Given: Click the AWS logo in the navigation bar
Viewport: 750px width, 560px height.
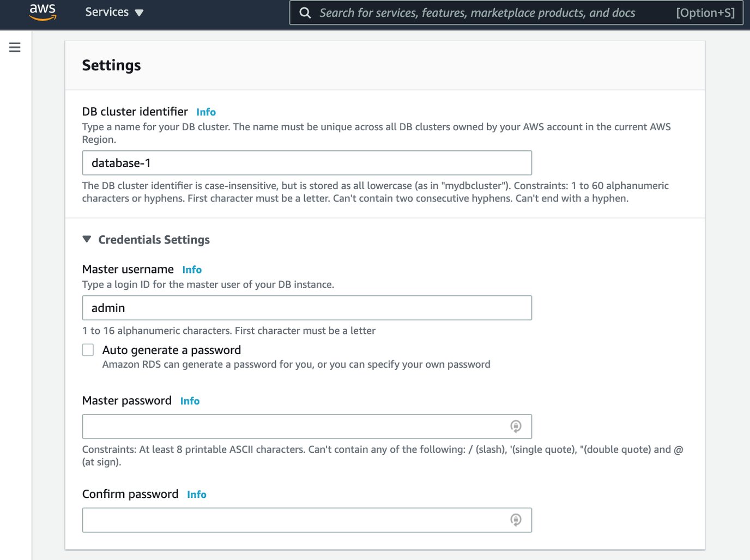Looking at the screenshot, I should 42,13.
